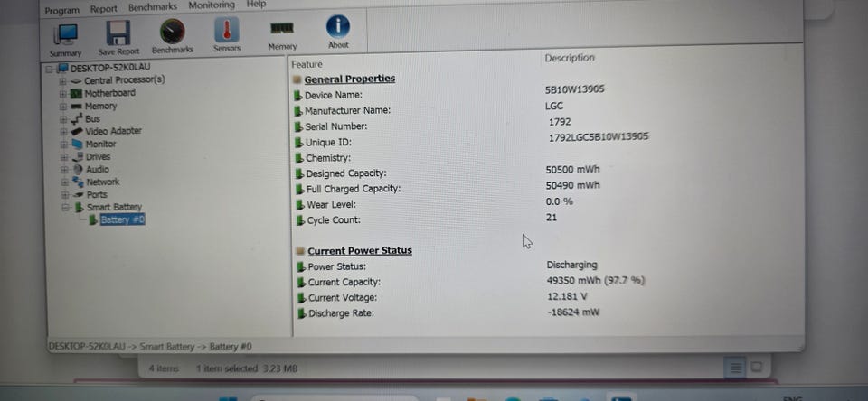Screen dimensions: 868x401
Task: Open the Monitoring menu
Action: point(212,5)
